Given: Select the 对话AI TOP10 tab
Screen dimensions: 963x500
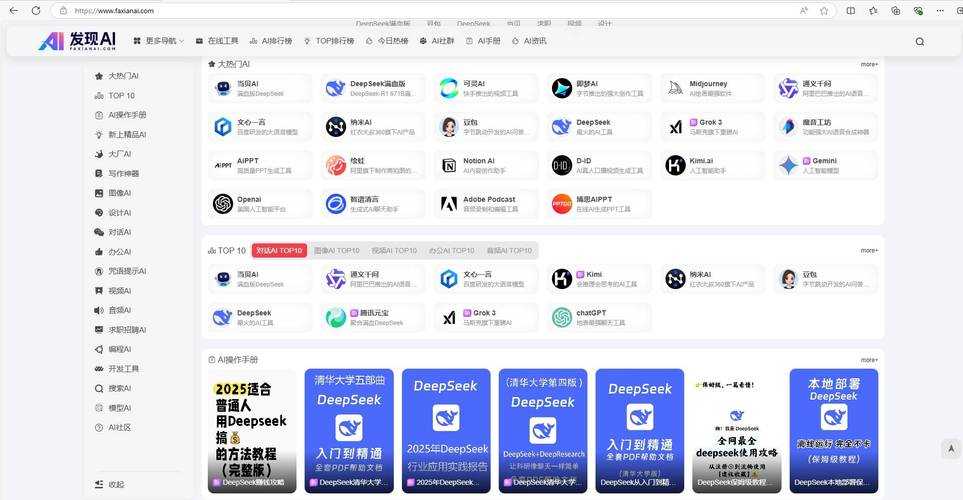Looking at the screenshot, I should pyautogui.click(x=279, y=251).
